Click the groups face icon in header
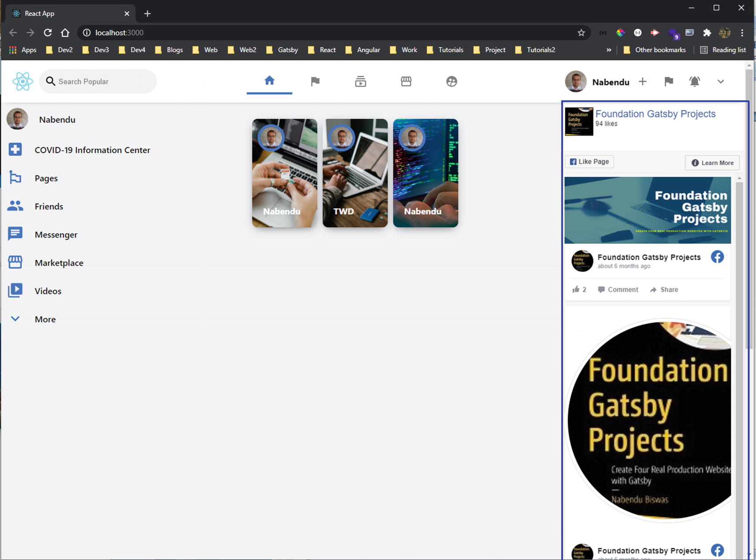The height and width of the screenshot is (560, 756). click(x=451, y=82)
